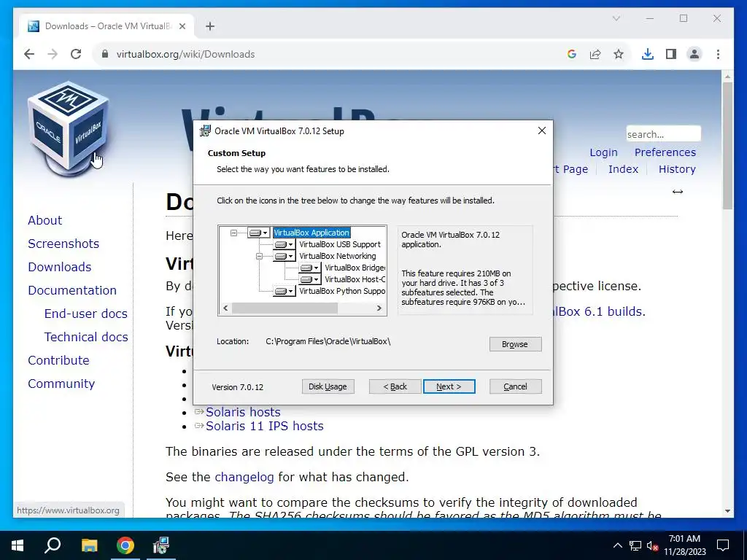
Task: Open the changelog link
Action: tap(244, 477)
